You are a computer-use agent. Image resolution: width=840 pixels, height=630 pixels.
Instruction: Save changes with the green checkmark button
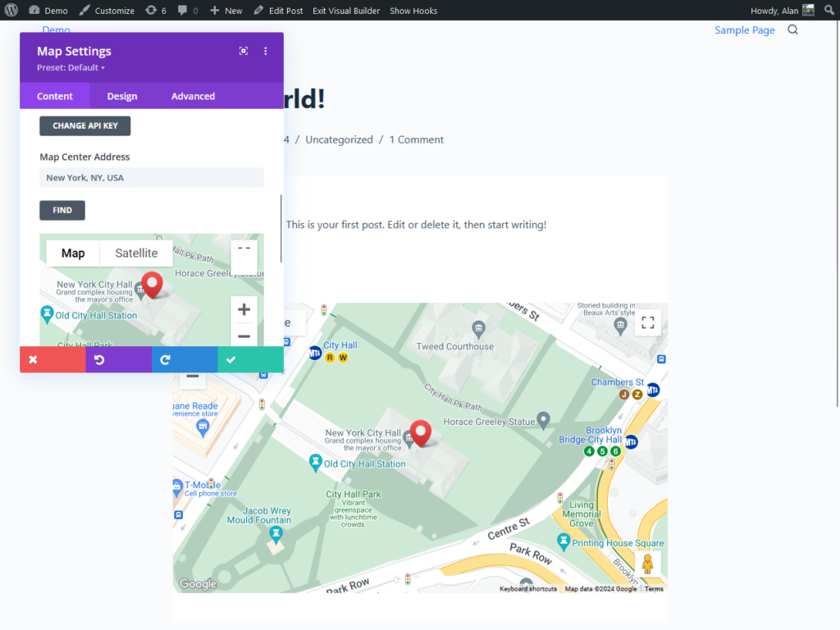pos(250,359)
